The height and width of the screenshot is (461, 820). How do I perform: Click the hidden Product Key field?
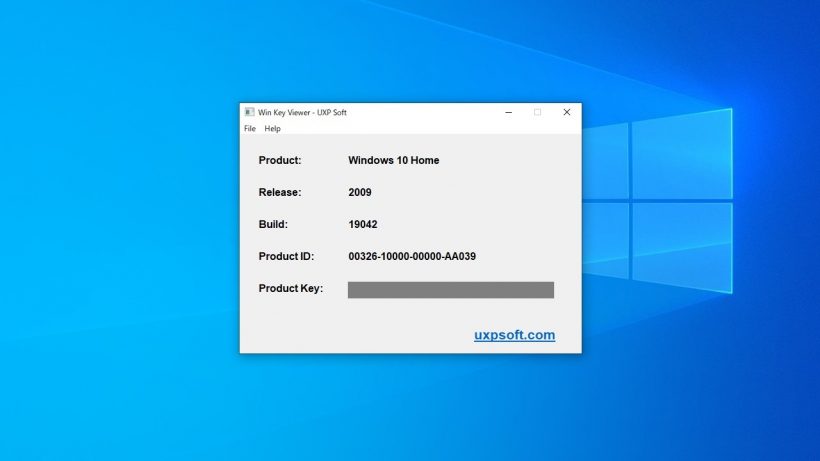451,290
